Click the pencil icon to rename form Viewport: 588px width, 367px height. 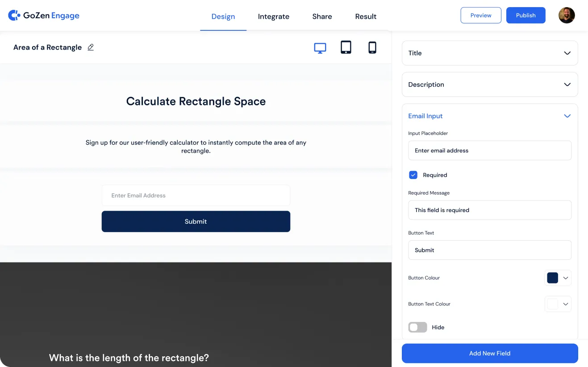[x=91, y=47]
